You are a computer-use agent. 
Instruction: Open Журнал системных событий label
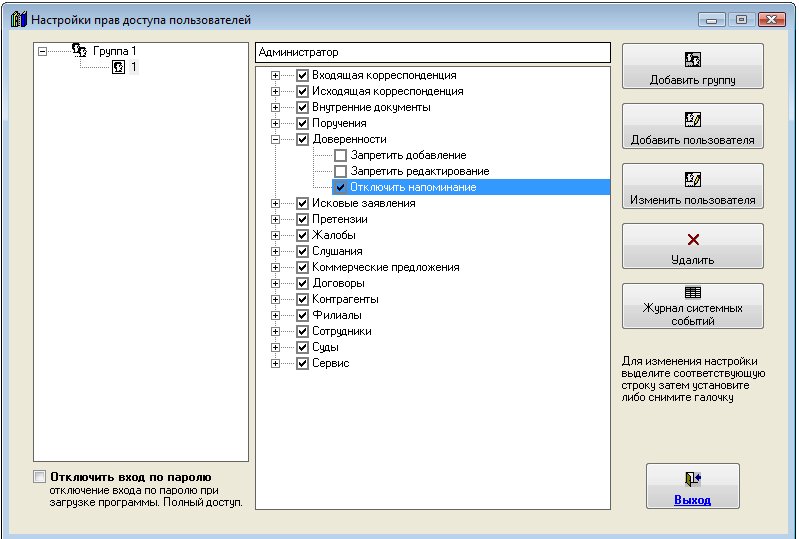(693, 314)
